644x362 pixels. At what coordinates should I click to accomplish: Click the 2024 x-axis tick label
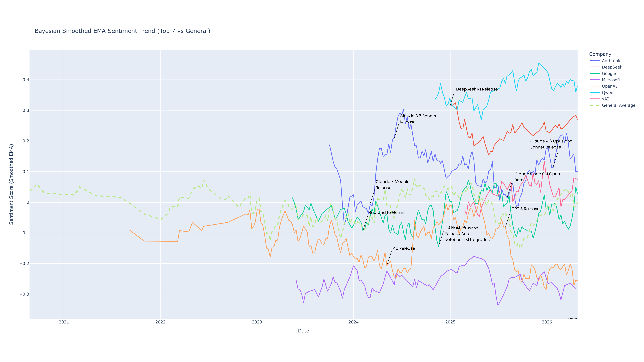coord(354,322)
